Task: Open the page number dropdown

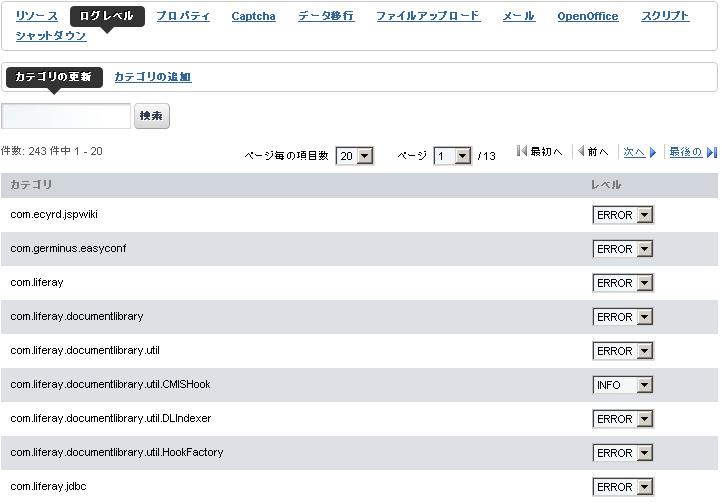Action: [452, 156]
